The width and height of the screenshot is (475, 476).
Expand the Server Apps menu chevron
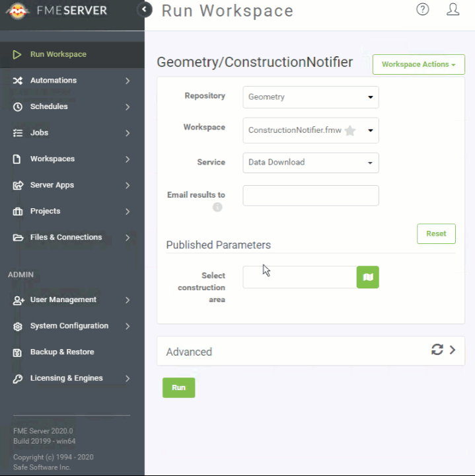click(128, 185)
